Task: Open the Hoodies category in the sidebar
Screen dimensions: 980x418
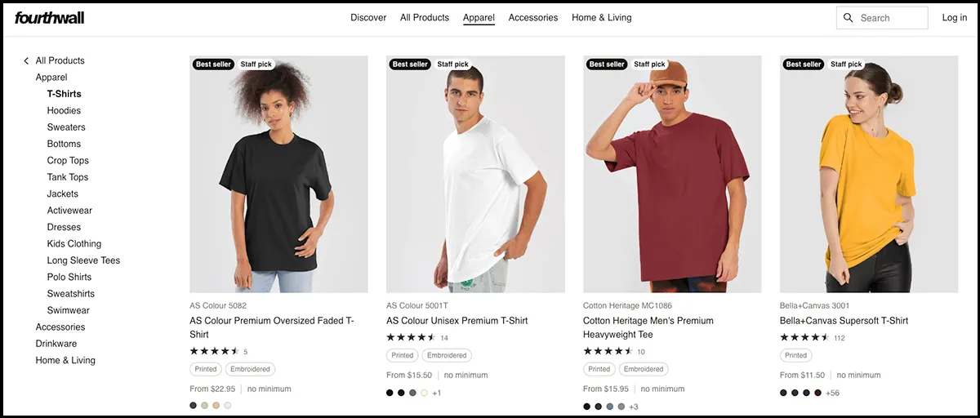Action: click(64, 111)
